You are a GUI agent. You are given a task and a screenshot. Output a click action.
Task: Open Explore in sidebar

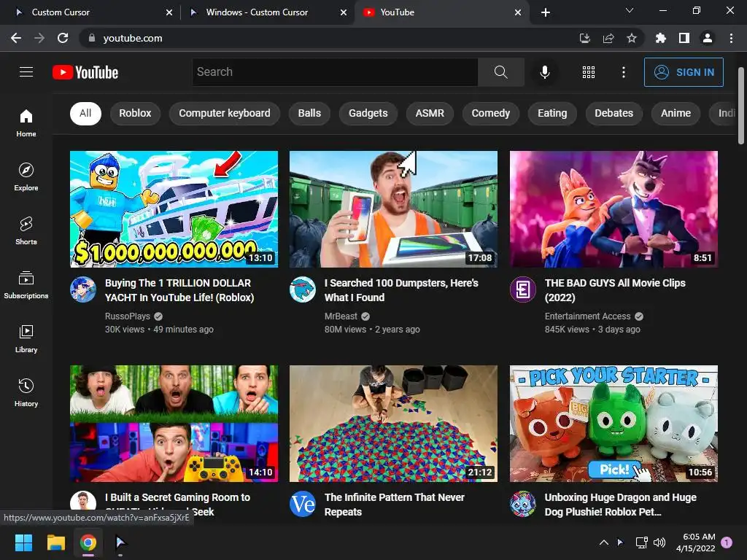click(26, 177)
